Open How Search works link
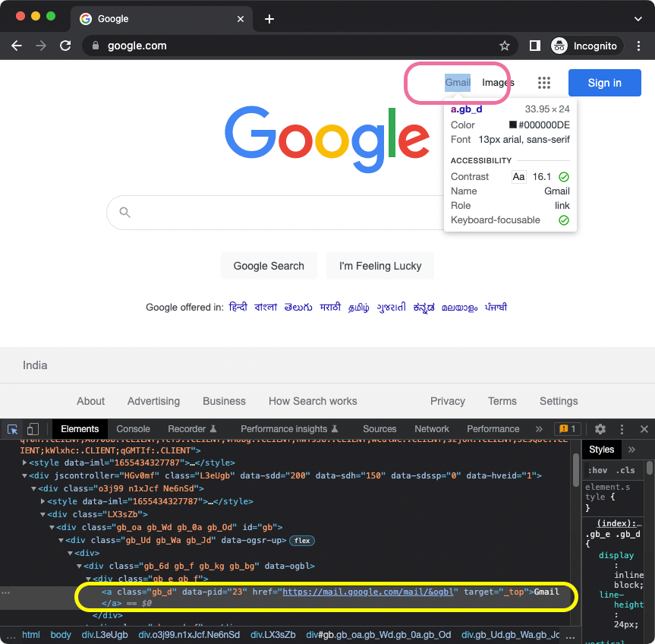The width and height of the screenshot is (655, 644). [x=313, y=401]
